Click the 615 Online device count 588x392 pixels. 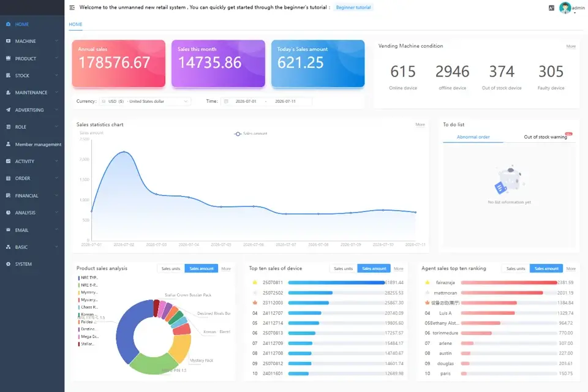(x=403, y=71)
